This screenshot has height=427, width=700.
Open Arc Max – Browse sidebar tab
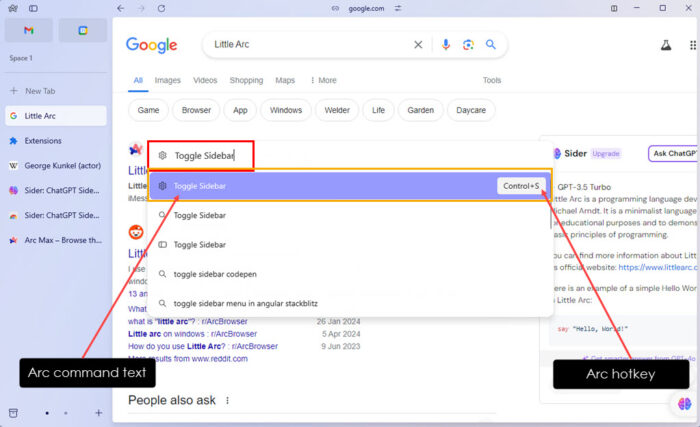click(x=56, y=240)
